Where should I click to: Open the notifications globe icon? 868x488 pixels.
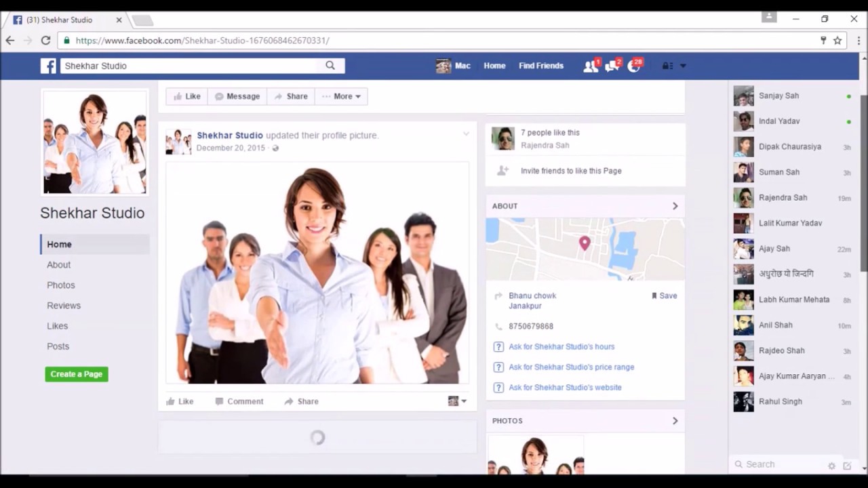(635, 66)
